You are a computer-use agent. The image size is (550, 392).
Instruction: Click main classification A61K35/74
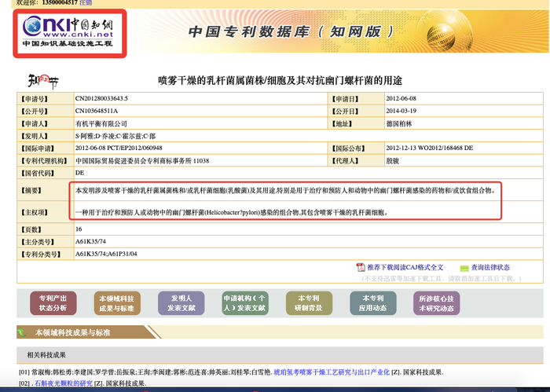(x=90, y=241)
